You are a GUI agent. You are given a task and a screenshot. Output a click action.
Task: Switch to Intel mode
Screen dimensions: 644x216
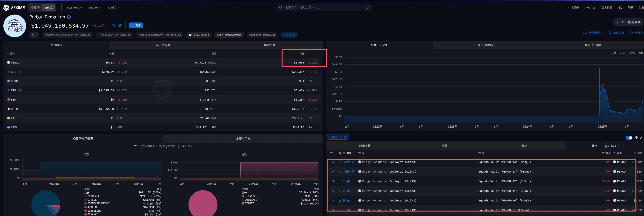(x=48, y=8)
